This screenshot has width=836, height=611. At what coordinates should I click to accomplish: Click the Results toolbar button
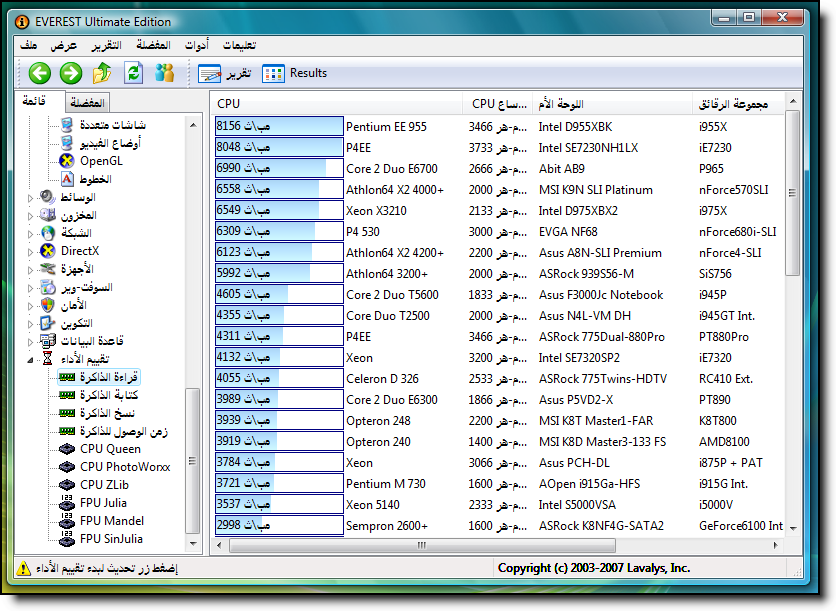point(294,73)
